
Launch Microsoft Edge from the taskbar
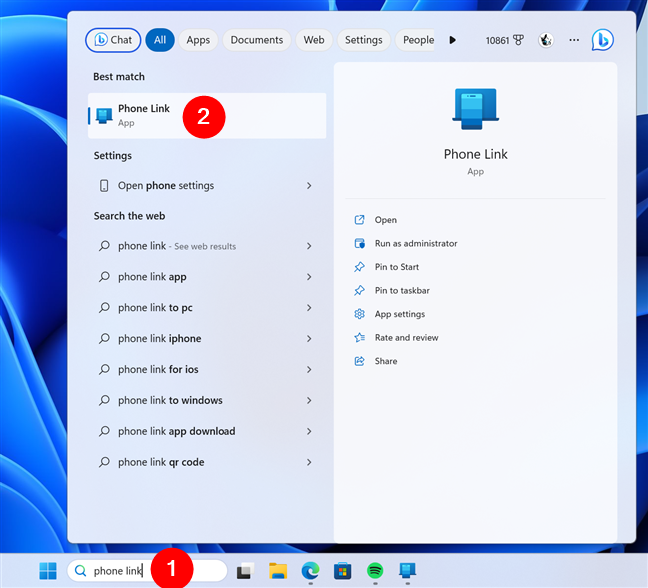pos(311,571)
